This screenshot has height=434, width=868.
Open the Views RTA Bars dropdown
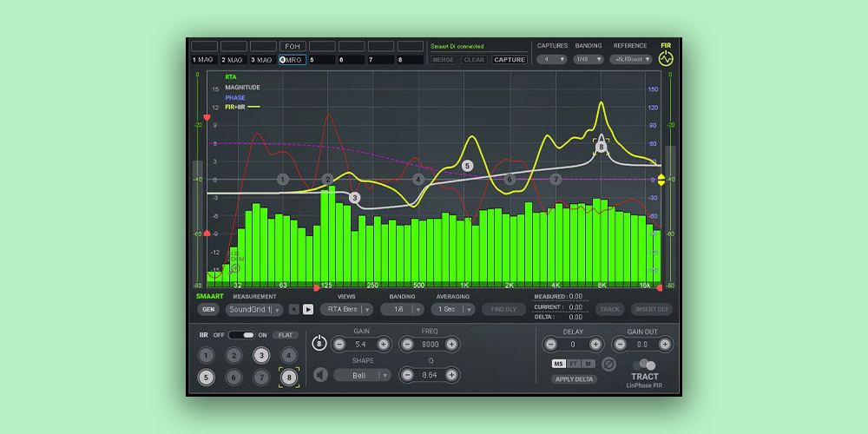pos(346,310)
